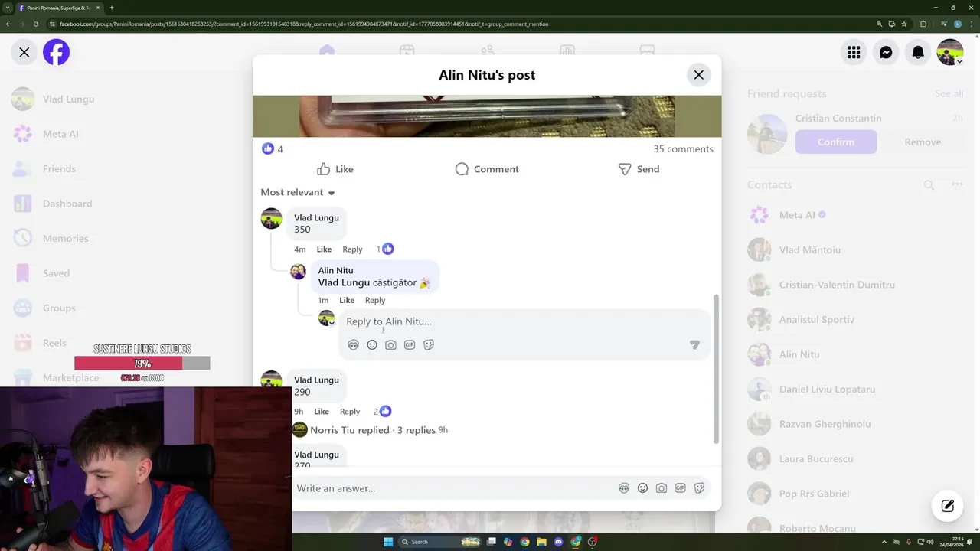Open contacts options three-dot menu
The width and height of the screenshot is (980, 551).
(957, 184)
